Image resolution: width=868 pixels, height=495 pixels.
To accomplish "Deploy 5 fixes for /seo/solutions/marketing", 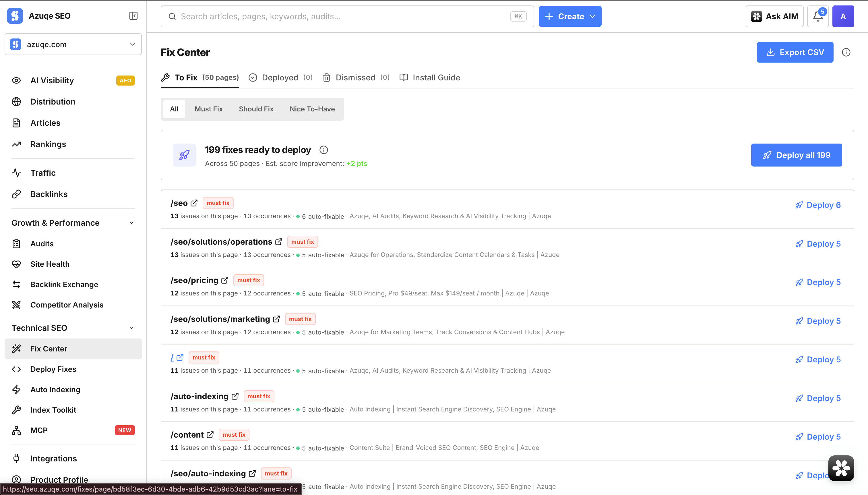I will pos(818,321).
